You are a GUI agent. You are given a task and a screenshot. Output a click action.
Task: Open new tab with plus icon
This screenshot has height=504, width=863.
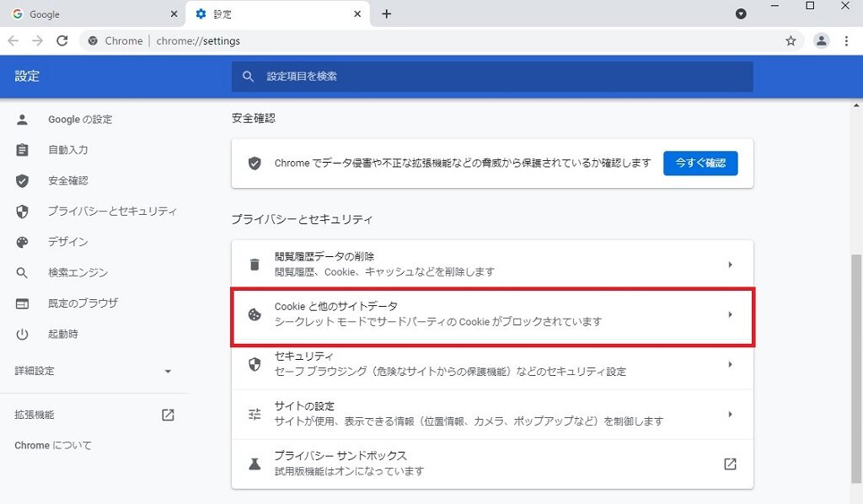pos(387,14)
